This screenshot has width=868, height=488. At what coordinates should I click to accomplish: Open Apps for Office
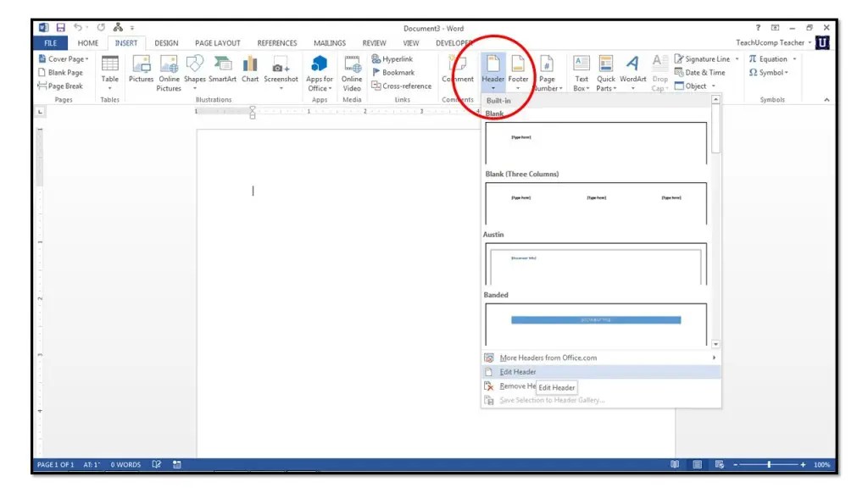[x=320, y=74]
